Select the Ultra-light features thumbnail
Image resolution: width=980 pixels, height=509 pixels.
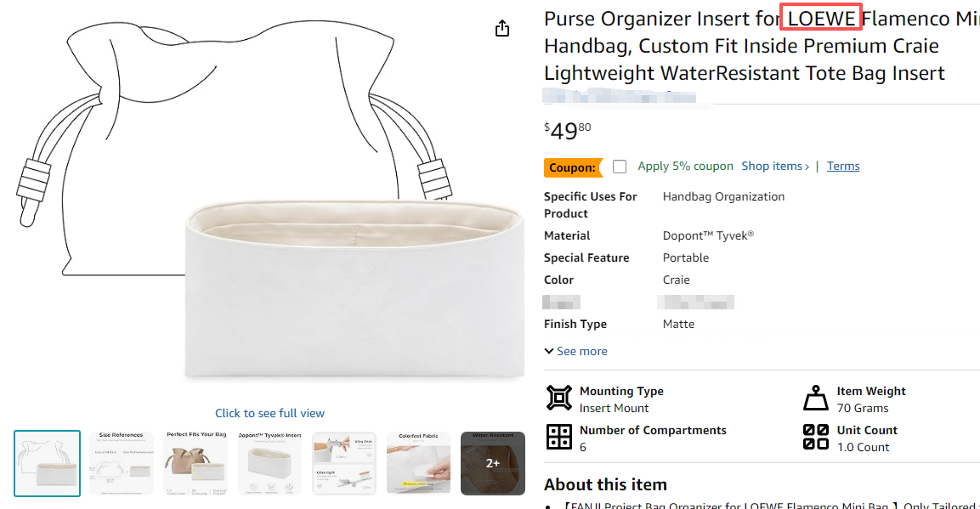(x=343, y=463)
